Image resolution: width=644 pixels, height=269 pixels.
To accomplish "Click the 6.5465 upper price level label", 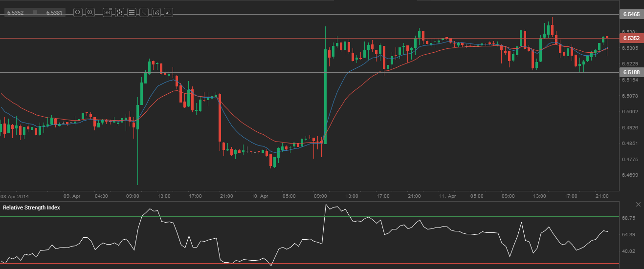I will pyautogui.click(x=631, y=15).
